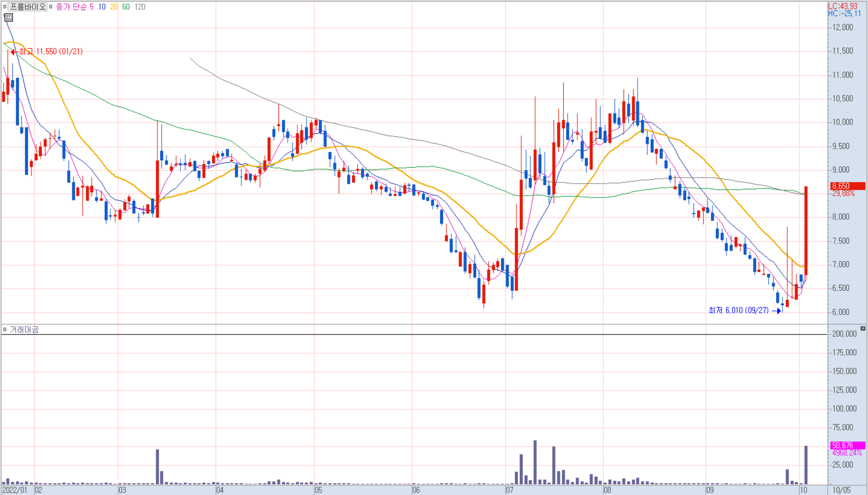
Task: Click the LC:43,93 indicator text
Action: point(842,6)
